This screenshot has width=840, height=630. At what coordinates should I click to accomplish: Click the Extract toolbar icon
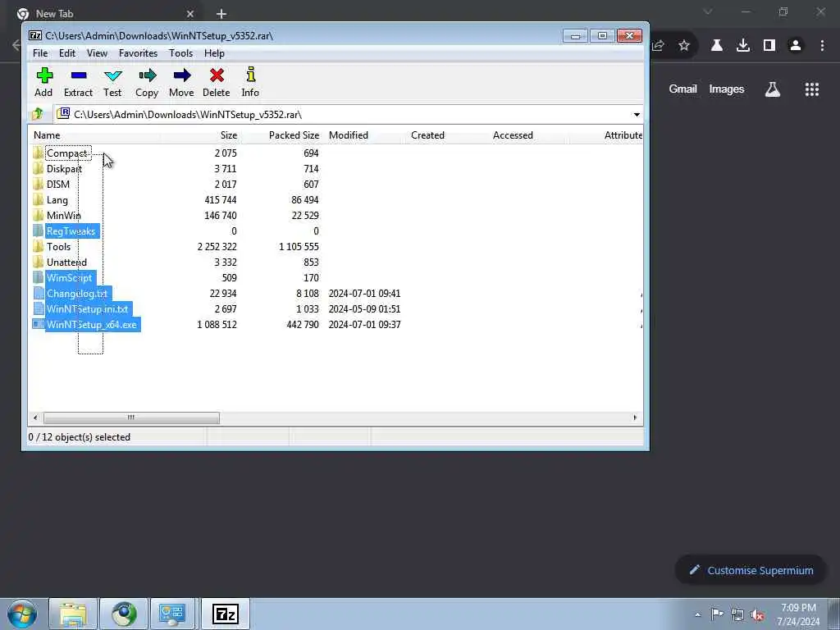click(x=78, y=75)
